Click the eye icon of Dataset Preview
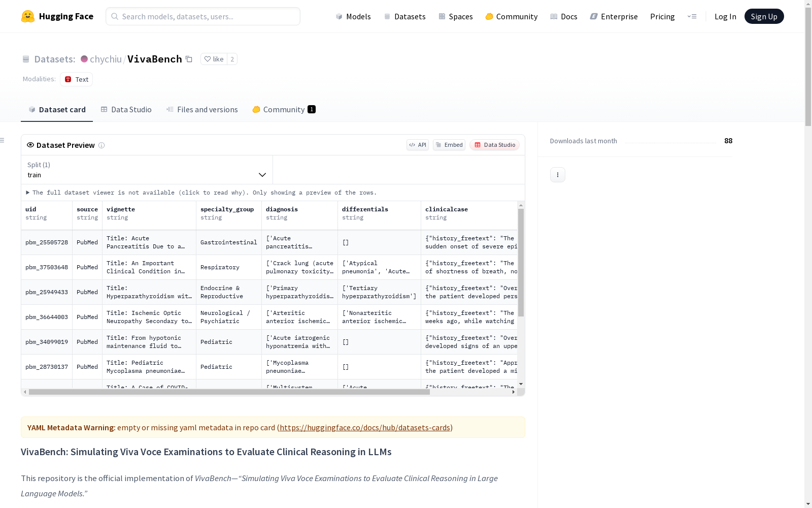The height and width of the screenshot is (508, 812). click(x=30, y=145)
